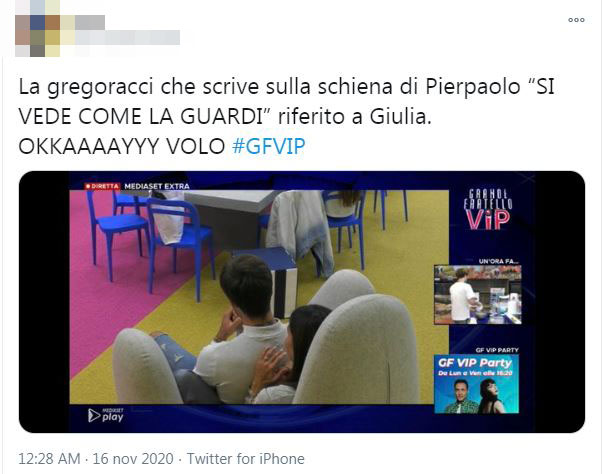Image resolution: width=605 pixels, height=474 pixels.
Task: Click the 'Da Lun a Ven alle 18:20' text
Action: coord(475,373)
